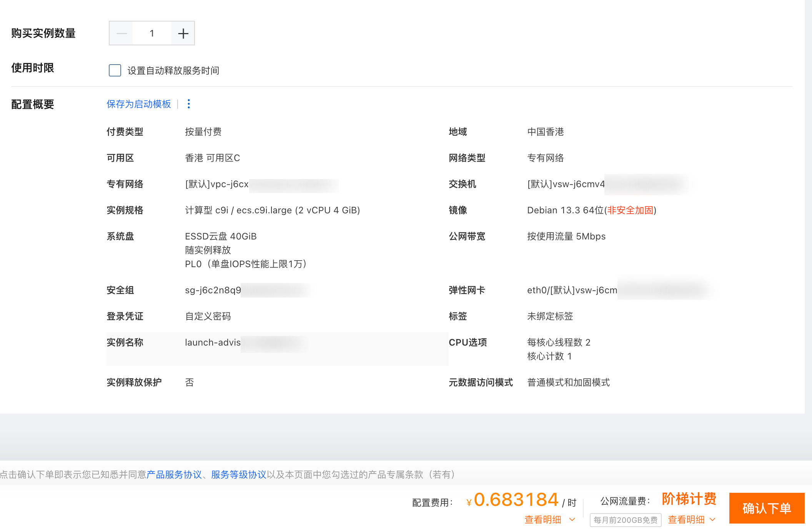812x532 pixels.
Task: Click the 设置自动释放服务时间 label text
Action: pos(173,71)
